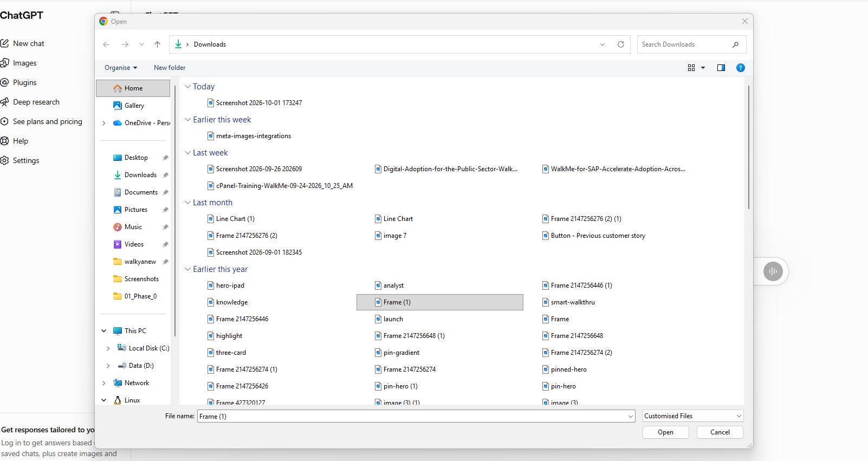Open the Customised Files type dropdown
Image resolution: width=868 pixels, height=461 pixels.
point(693,416)
